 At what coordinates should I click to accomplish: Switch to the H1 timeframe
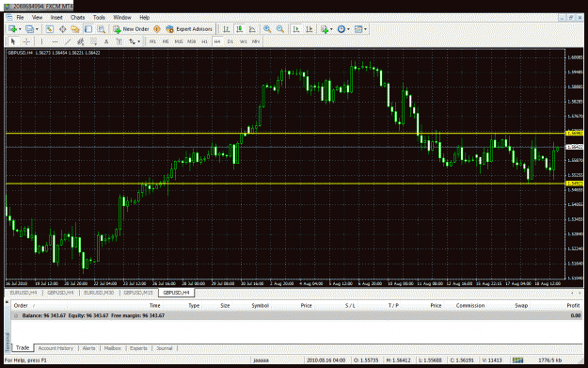click(x=204, y=41)
